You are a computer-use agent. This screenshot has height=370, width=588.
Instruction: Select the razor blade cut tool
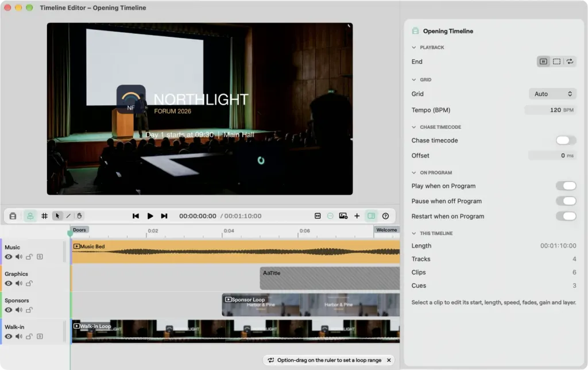point(68,216)
